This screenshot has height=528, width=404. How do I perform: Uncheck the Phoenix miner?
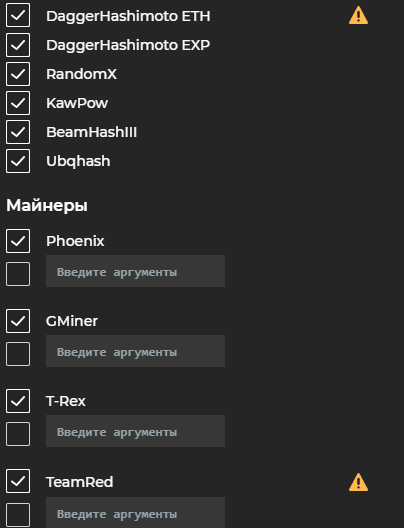click(18, 241)
